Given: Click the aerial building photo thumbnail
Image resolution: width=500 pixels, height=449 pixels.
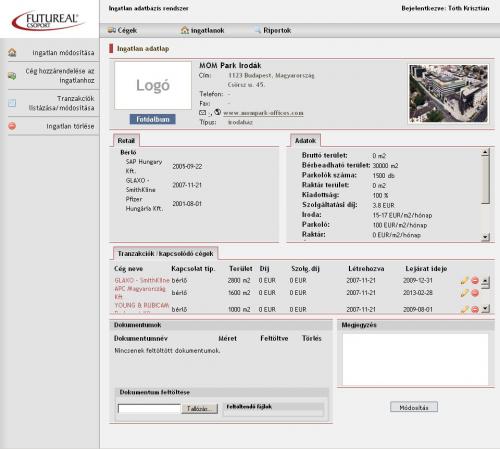Looking at the screenshot, I should [x=449, y=94].
